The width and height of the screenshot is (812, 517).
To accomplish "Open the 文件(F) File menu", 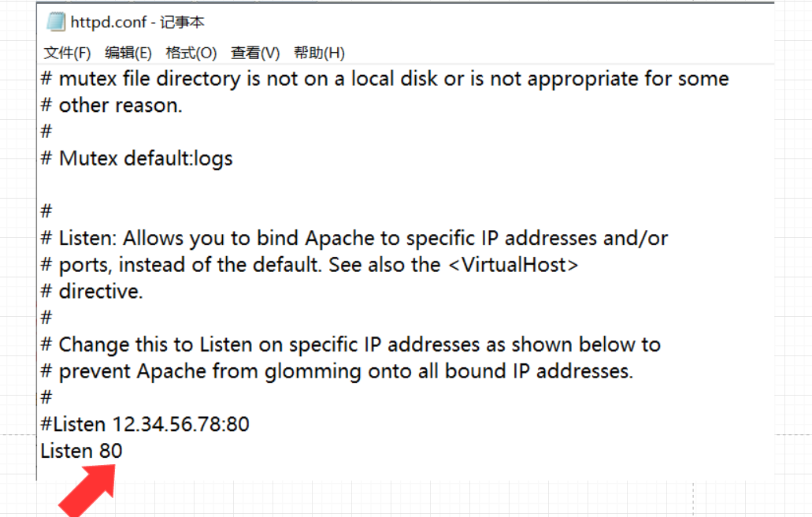I will 67,53.
